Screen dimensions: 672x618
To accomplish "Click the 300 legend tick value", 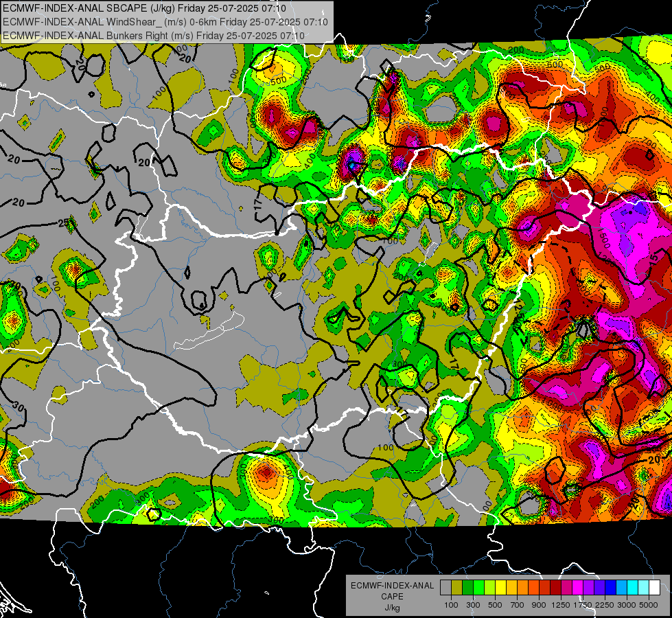I will tap(473, 605).
